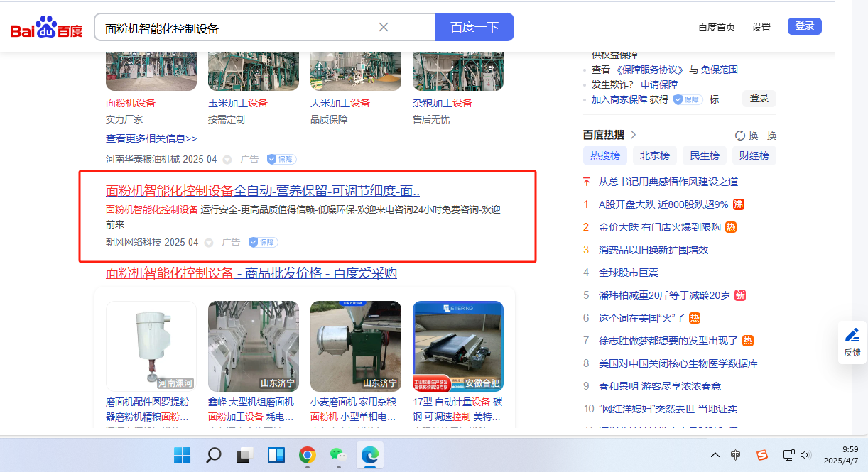This screenshot has width=868, height=472.
Task: Open 设置 in the top bar
Action: click(761, 27)
